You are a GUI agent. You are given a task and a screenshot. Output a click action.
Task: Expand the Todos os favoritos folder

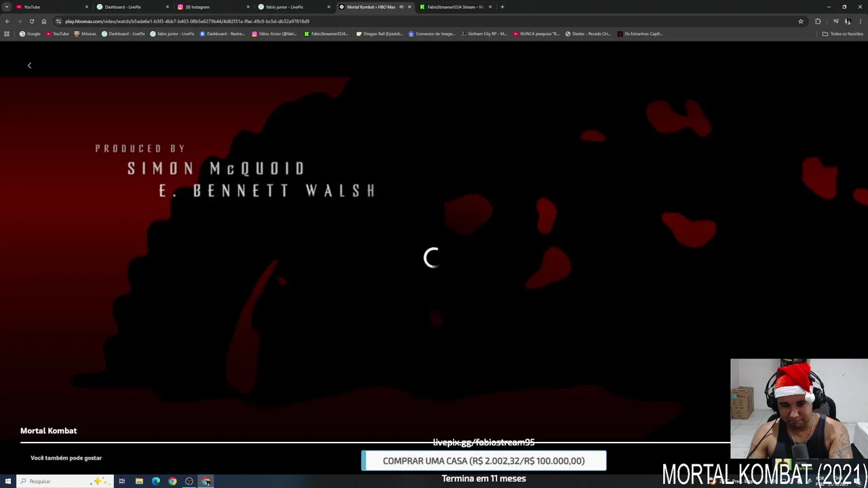[x=842, y=33]
